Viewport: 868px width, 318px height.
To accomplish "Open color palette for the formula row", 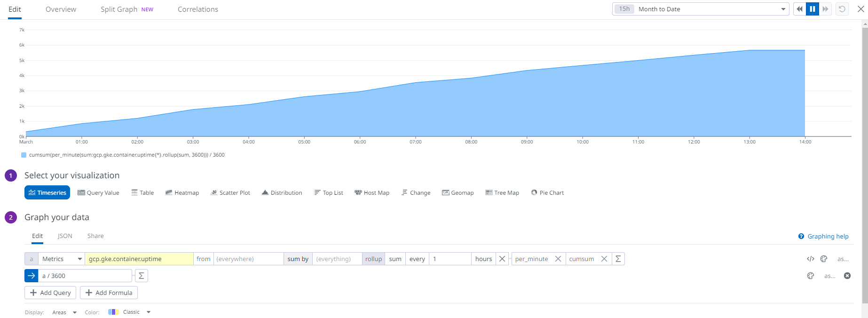I will [811, 276].
